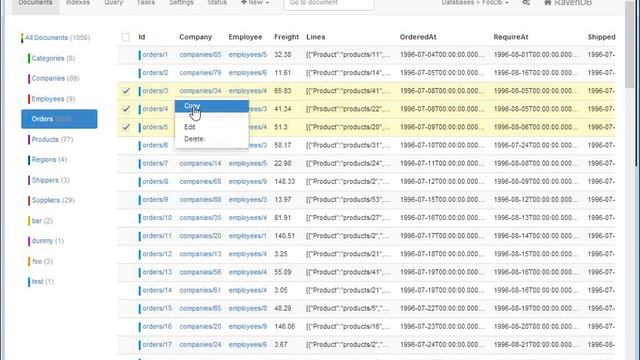Open employees/1 link in orders/11 row

(248, 236)
